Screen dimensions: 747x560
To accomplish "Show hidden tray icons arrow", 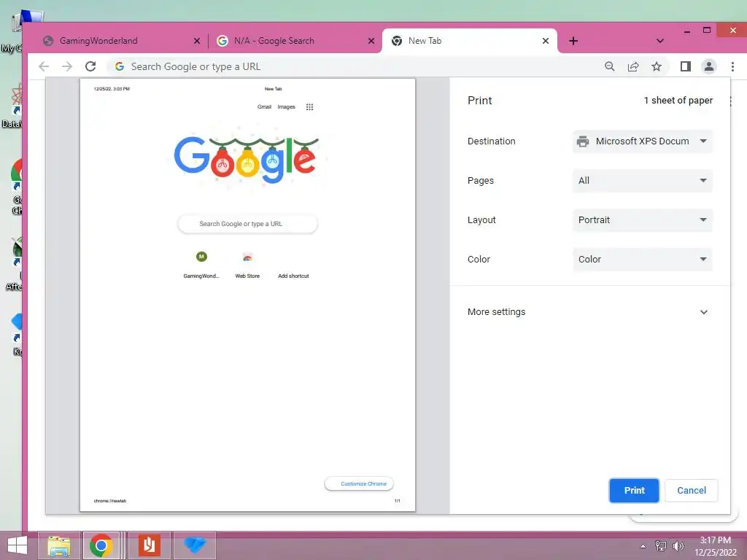I will (x=643, y=546).
